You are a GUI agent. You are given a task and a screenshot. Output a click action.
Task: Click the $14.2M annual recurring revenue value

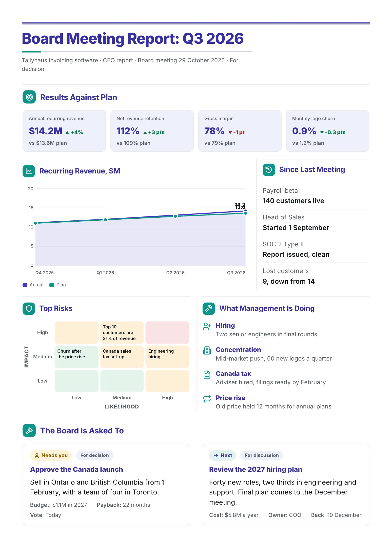[x=46, y=131]
